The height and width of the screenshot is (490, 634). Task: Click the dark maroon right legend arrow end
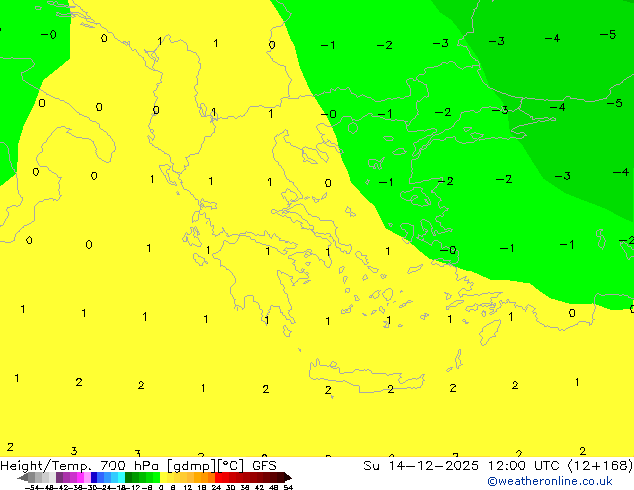[288, 477]
